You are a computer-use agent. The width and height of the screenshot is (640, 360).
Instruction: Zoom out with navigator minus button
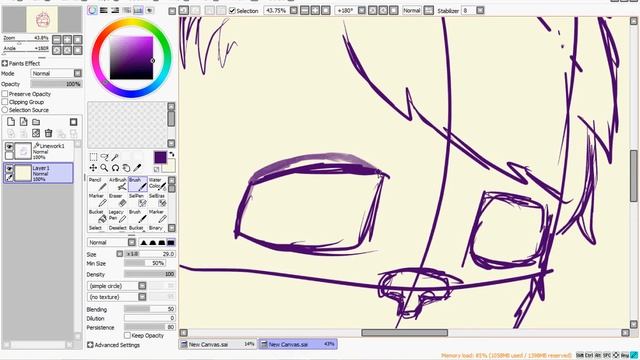[x=57, y=39]
